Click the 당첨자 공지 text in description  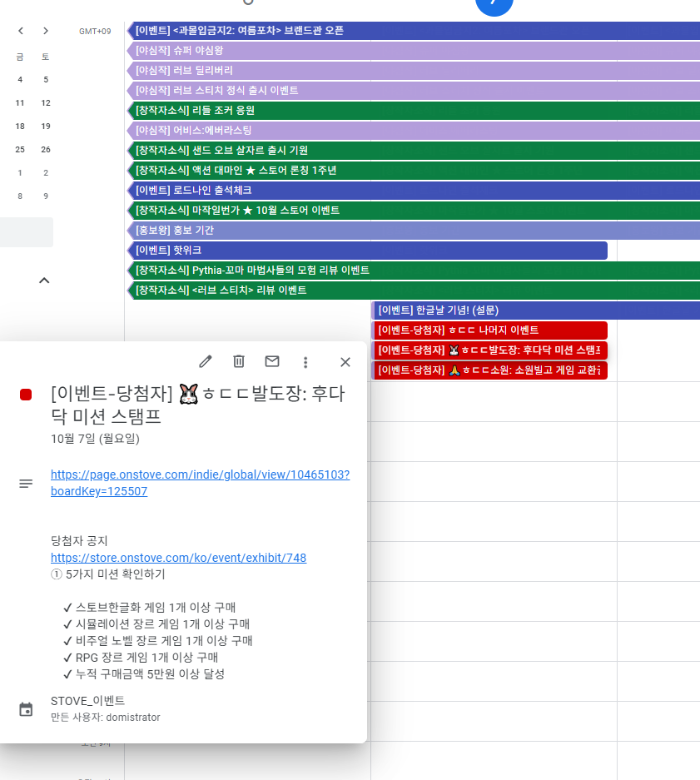(x=79, y=541)
